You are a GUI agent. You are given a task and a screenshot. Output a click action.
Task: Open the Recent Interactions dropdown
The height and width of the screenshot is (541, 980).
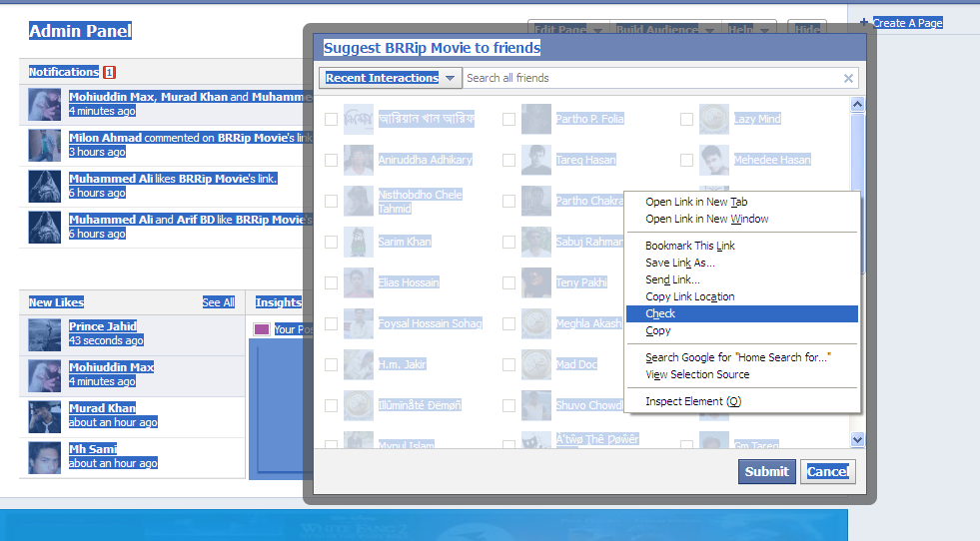(x=391, y=78)
